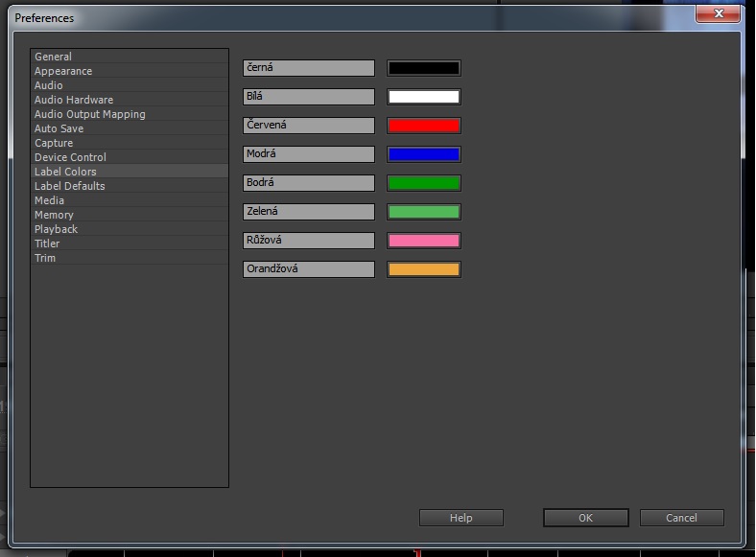Select the Trim category
Image resolution: width=756 pixels, height=557 pixels.
pos(130,258)
